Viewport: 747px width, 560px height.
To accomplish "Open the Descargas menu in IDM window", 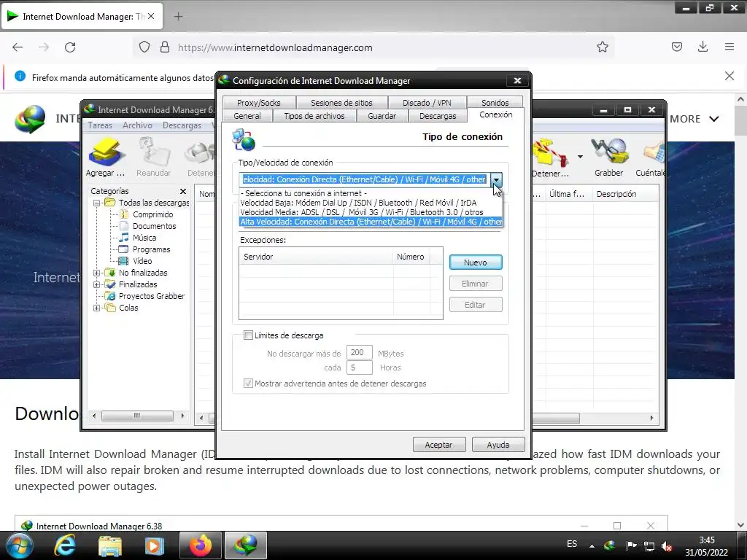I will click(x=182, y=125).
